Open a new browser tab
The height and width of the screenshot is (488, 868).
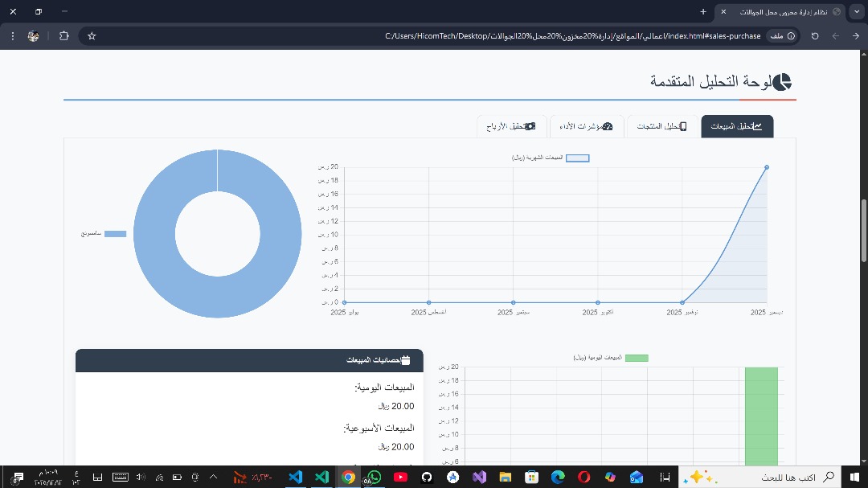(703, 11)
